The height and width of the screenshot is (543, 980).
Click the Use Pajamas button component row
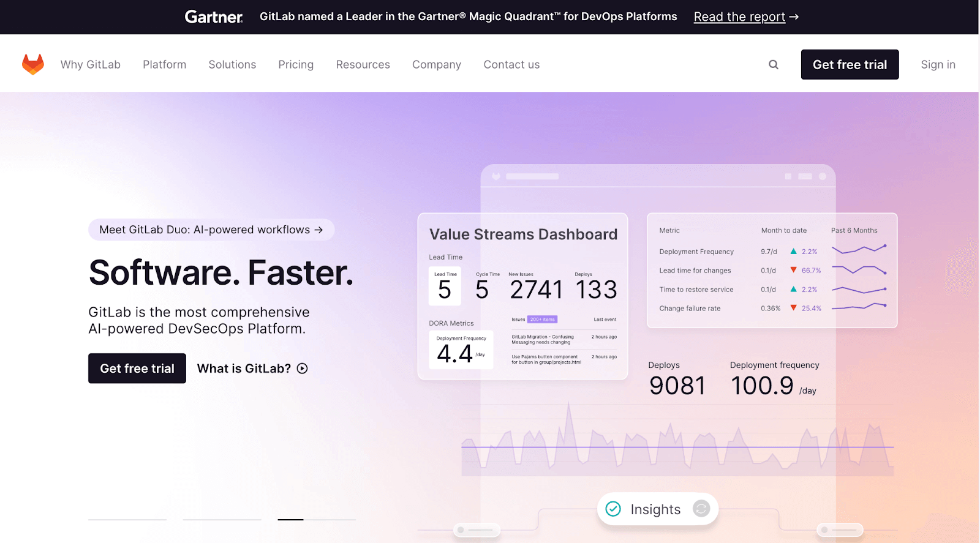pos(564,359)
